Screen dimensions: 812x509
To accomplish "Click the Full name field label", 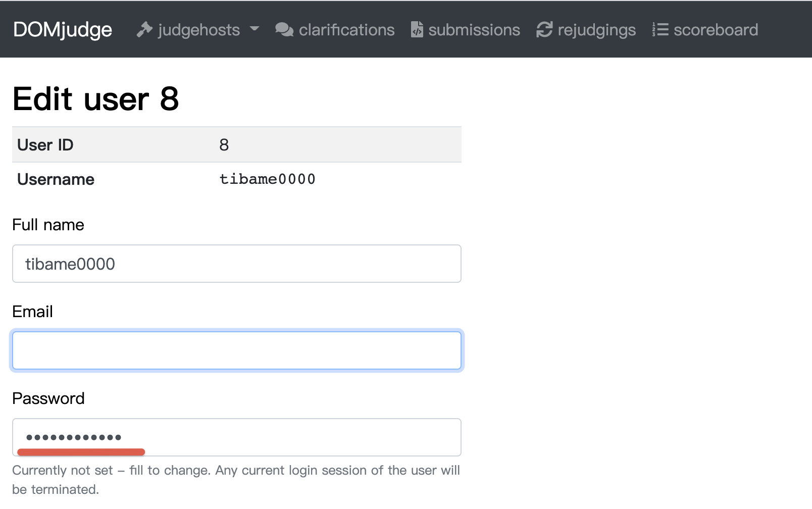I will coord(48,225).
